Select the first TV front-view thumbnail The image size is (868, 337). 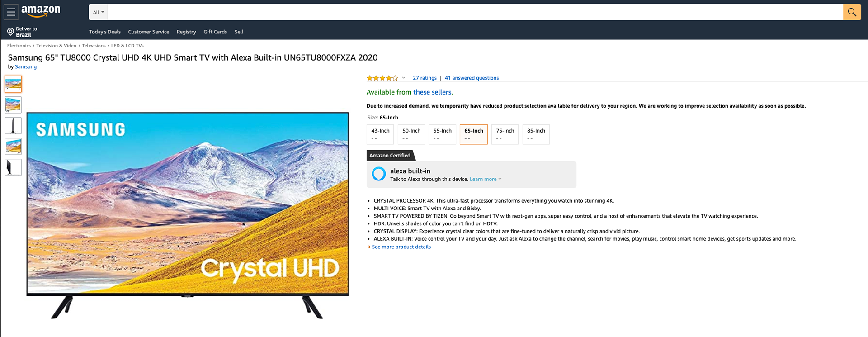[x=13, y=84]
